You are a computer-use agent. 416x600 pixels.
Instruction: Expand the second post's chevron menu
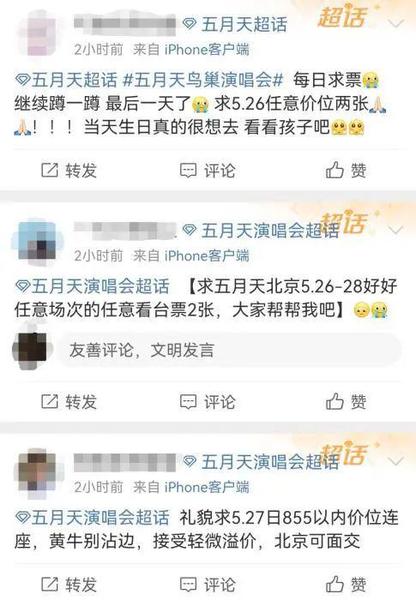tap(395, 230)
